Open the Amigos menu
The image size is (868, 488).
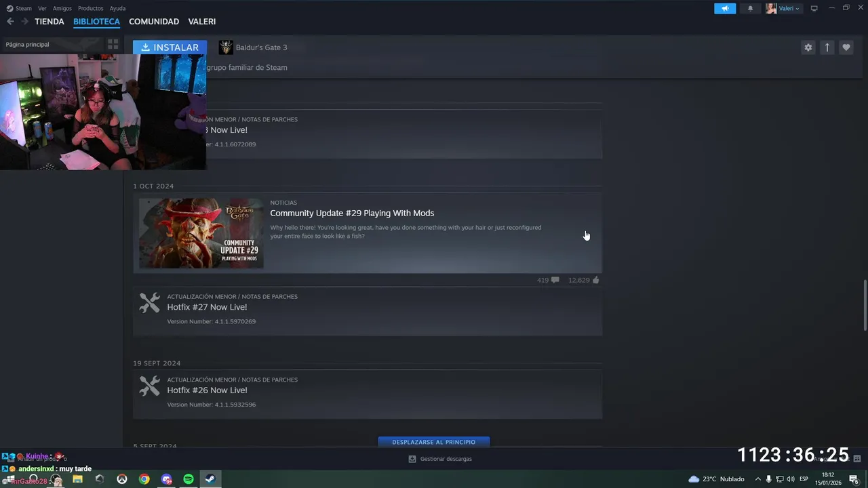click(x=62, y=8)
